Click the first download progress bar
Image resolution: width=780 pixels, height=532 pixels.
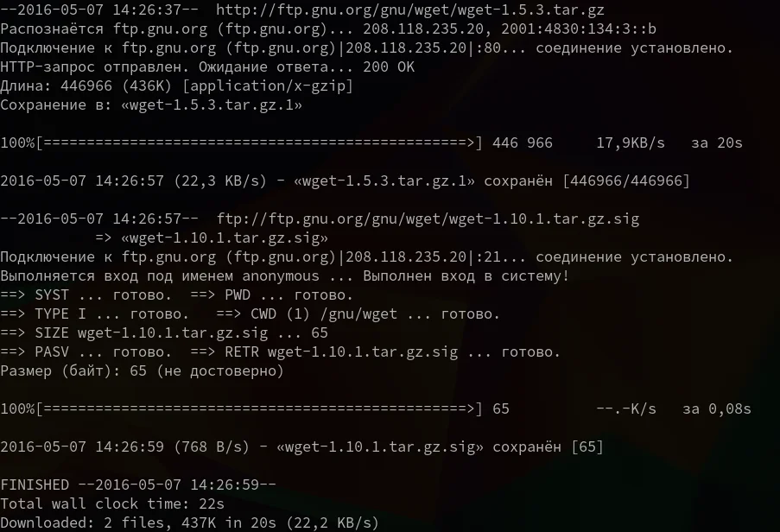click(x=241, y=143)
